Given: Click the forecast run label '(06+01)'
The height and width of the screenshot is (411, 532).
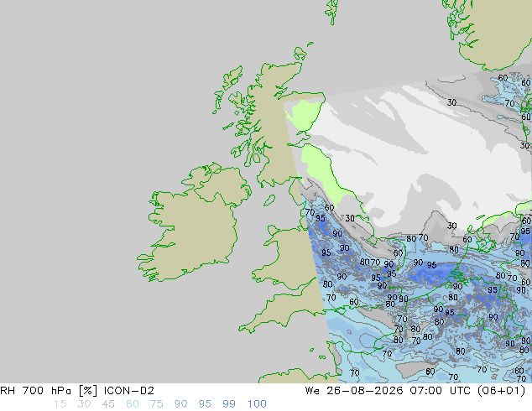Looking at the screenshot, I should tap(502, 391).
